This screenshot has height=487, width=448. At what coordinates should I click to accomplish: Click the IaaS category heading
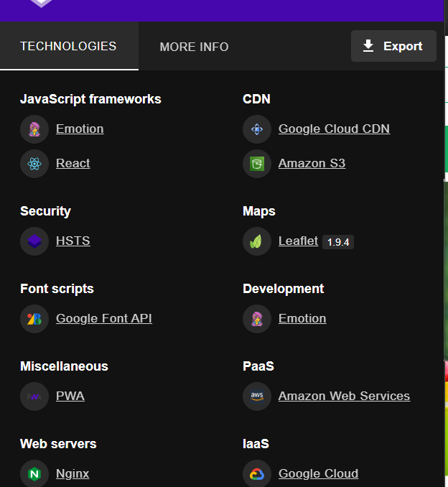(256, 444)
